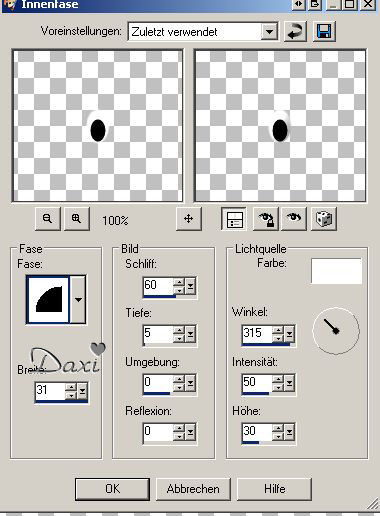Click the OK button
Image resolution: width=380 pixels, height=516 pixels.
[x=112, y=489]
